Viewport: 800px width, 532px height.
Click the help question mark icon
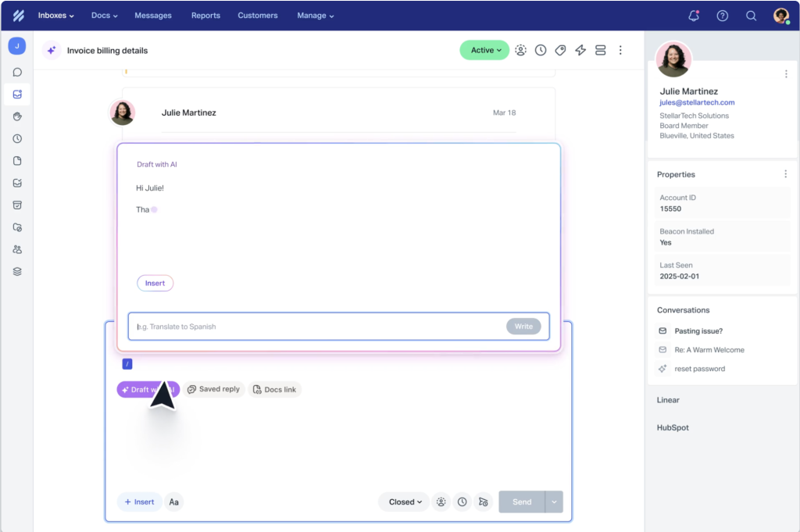[x=722, y=16]
